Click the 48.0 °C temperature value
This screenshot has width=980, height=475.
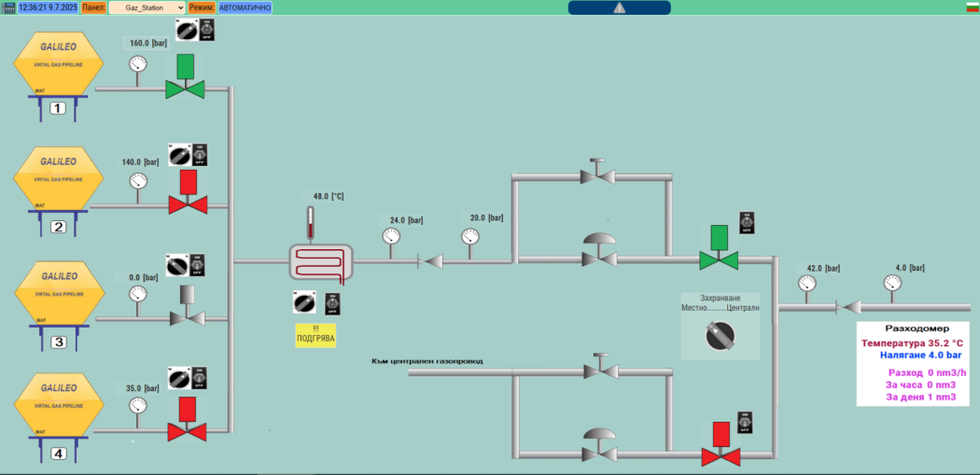click(329, 196)
